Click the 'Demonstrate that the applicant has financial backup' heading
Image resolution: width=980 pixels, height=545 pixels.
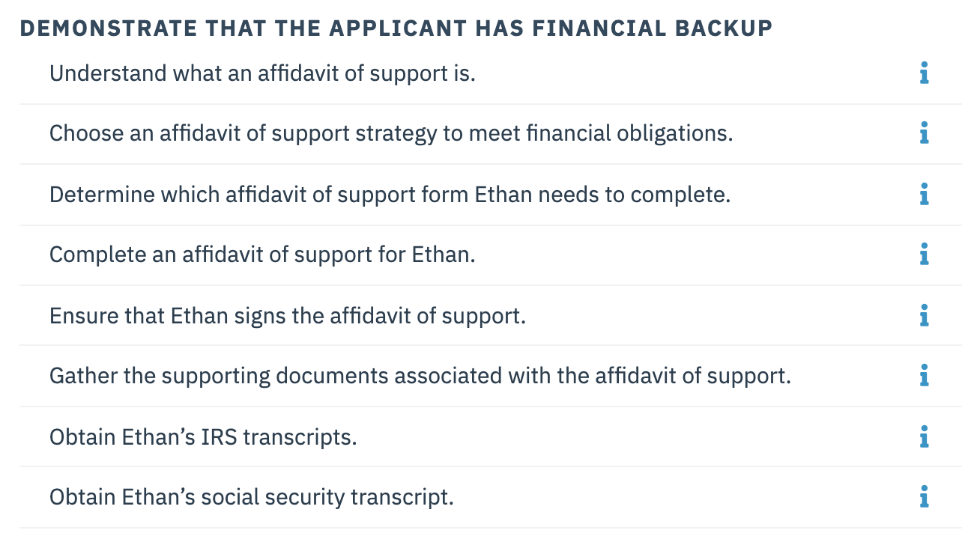pyautogui.click(x=396, y=28)
